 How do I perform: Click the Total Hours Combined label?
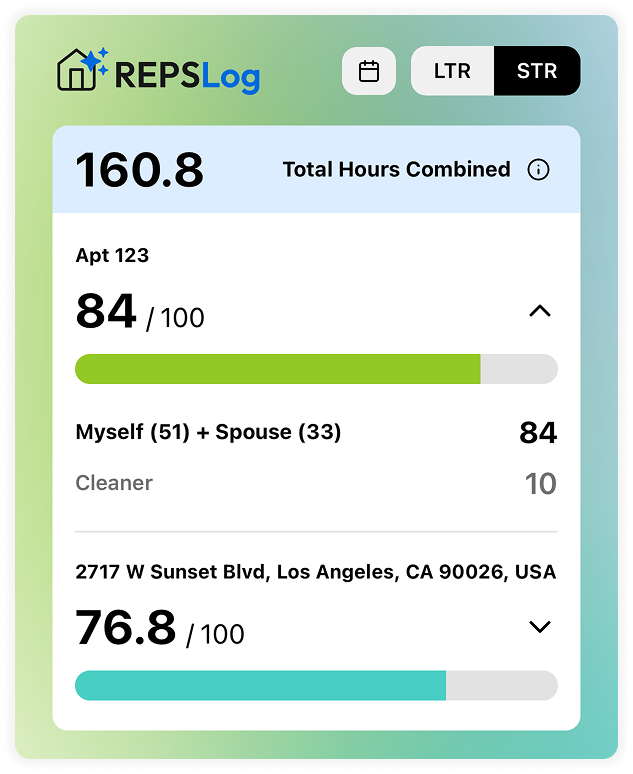point(396,170)
